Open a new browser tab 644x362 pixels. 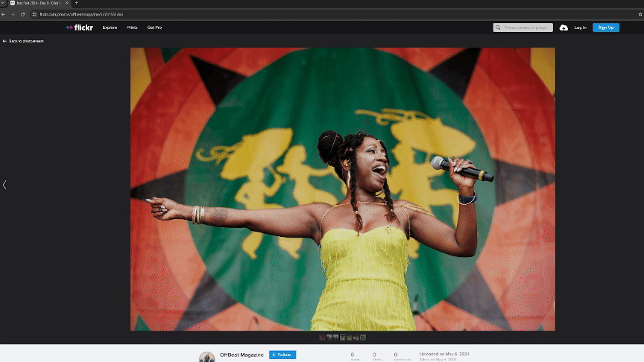tap(76, 3)
